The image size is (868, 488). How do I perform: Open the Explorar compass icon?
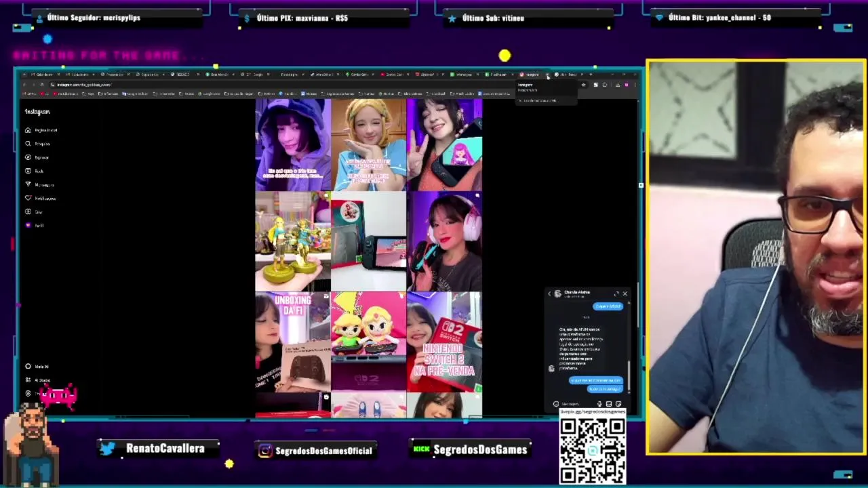click(x=28, y=157)
